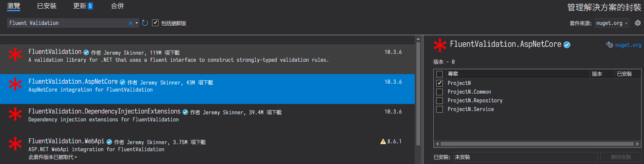Viewport: 644px width, 164px height.
Task: Uncheck the ProjectN project checkbox
Action: (x=440, y=83)
